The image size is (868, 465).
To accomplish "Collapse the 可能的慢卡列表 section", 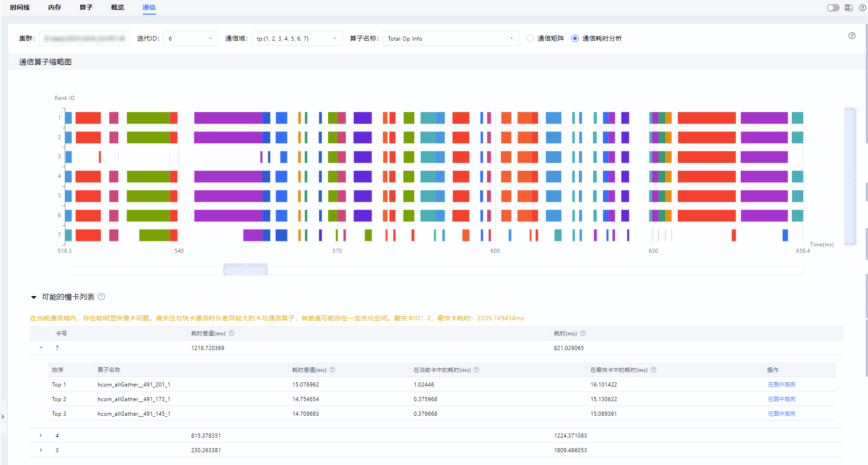I will click(x=34, y=297).
